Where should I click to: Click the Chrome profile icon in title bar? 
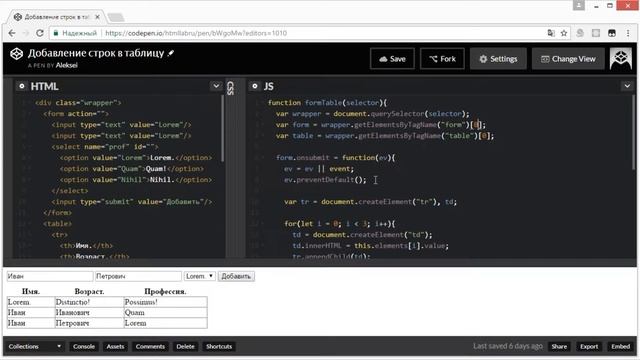(x=578, y=6)
